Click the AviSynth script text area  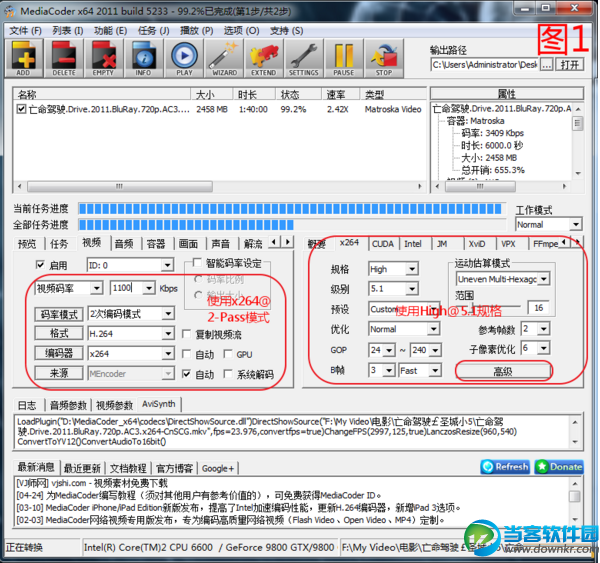pos(294,432)
